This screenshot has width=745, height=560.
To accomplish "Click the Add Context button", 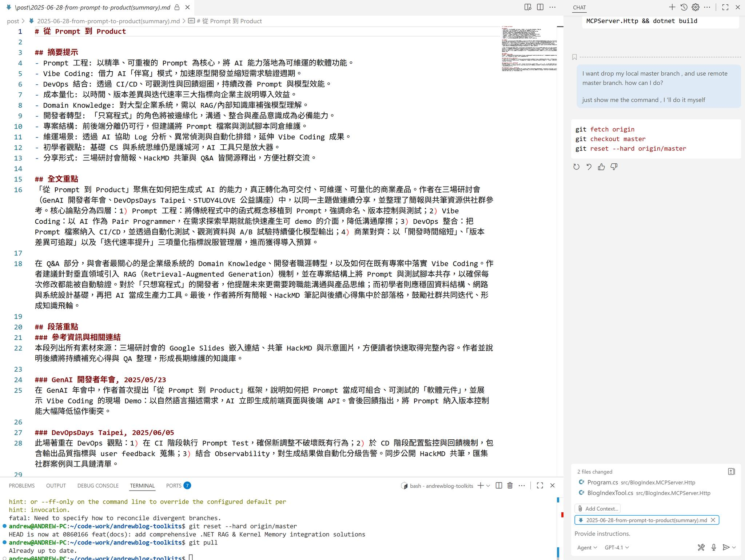I will click(597, 508).
